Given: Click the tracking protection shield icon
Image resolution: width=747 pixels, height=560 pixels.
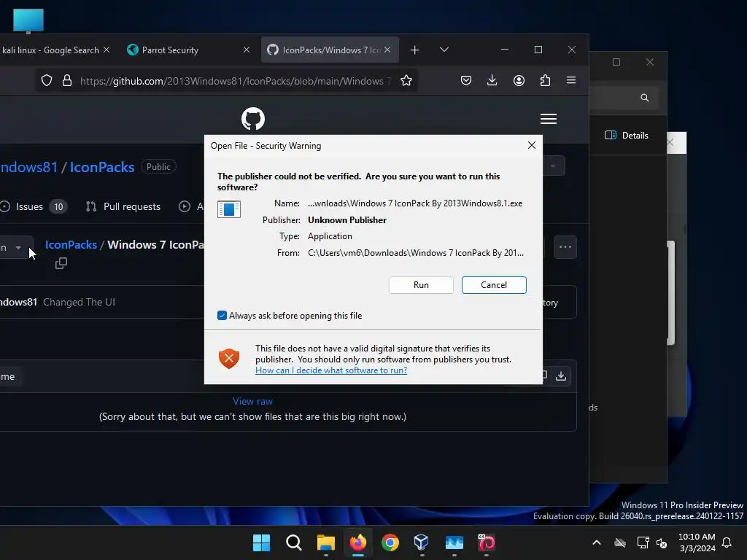Looking at the screenshot, I should [x=46, y=80].
